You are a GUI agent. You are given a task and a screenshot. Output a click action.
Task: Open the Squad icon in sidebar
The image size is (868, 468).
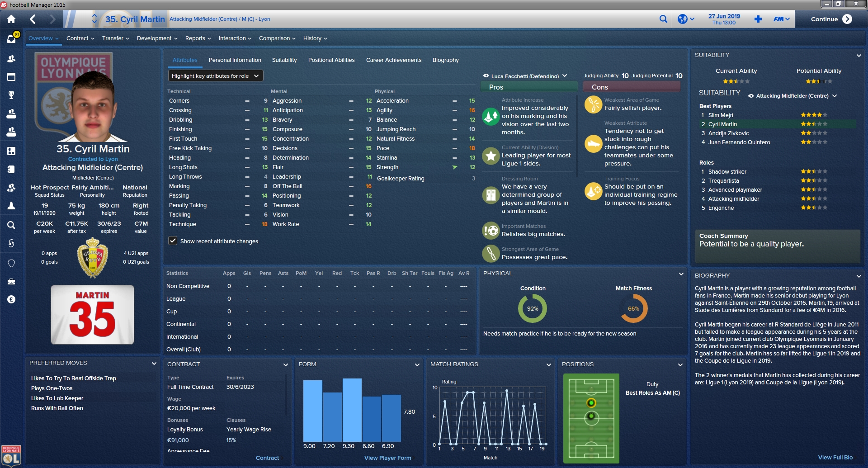click(x=11, y=59)
